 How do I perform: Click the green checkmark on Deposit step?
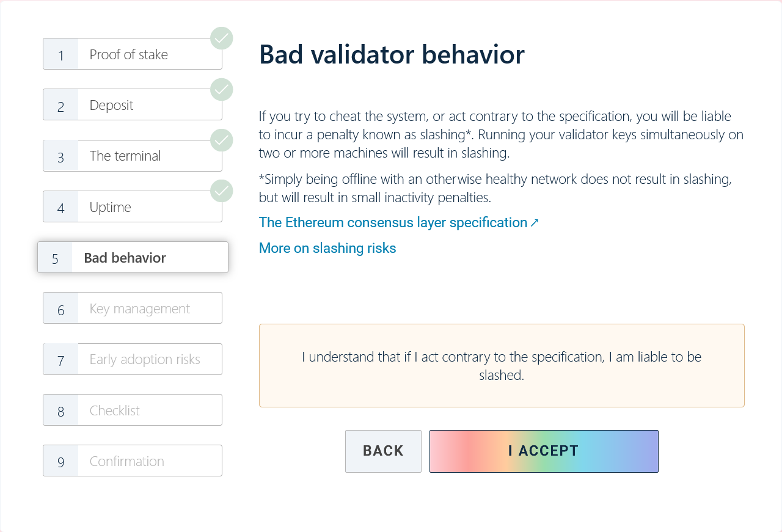pos(222,90)
